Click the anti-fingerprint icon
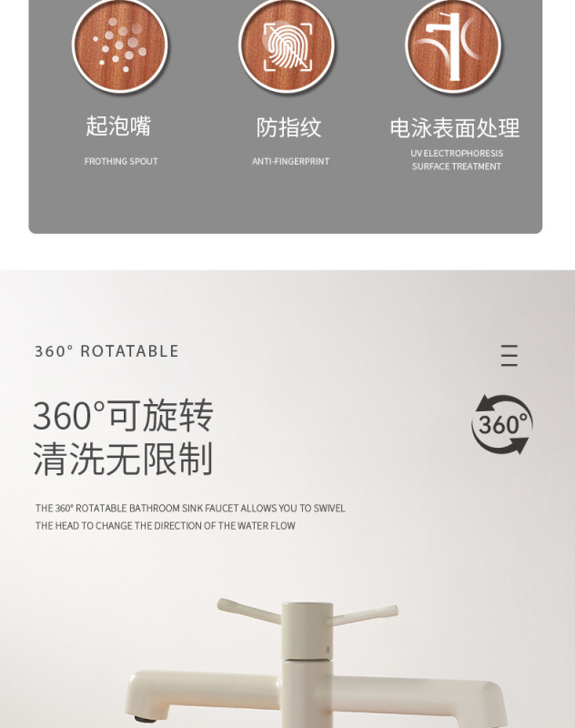Image resolution: width=575 pixels, height=728 pixels. tap(287, 45)
